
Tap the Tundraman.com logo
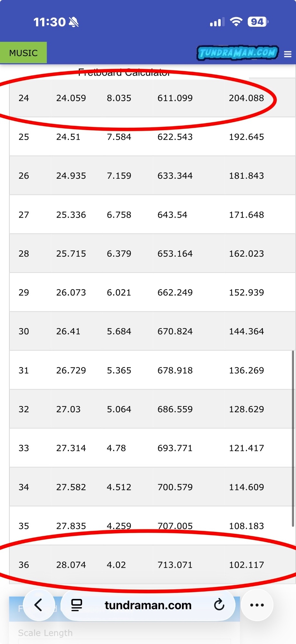click(x=238, y=53)
